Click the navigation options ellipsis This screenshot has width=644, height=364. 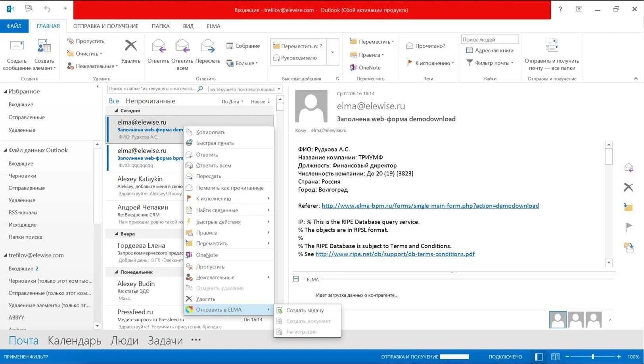[196, 340]
